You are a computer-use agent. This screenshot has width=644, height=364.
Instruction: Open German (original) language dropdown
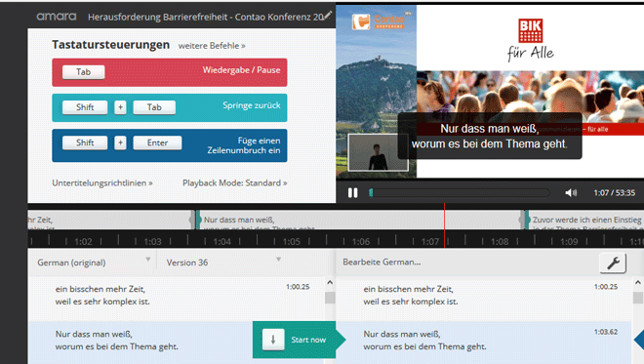point(94,263)
